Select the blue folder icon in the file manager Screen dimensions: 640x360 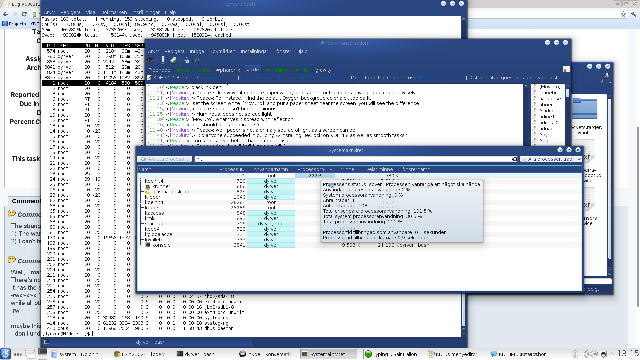584,108
